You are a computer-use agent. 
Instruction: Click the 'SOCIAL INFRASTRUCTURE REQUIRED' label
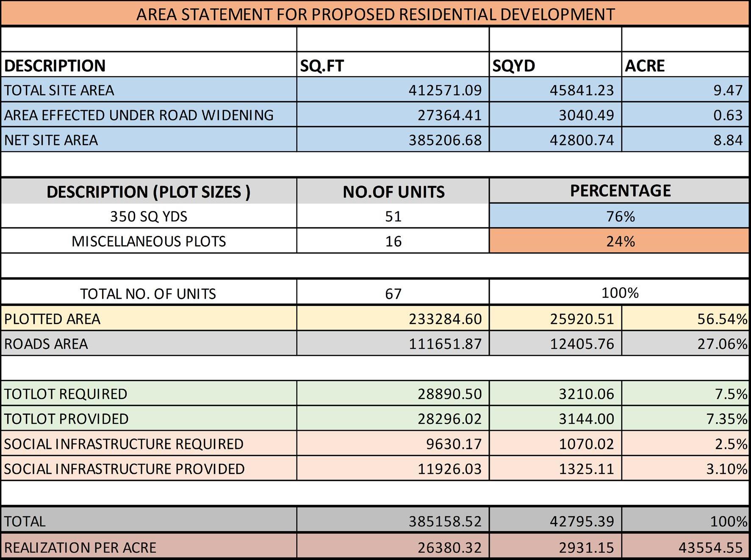pyautogui.click(x=124, y=444)
